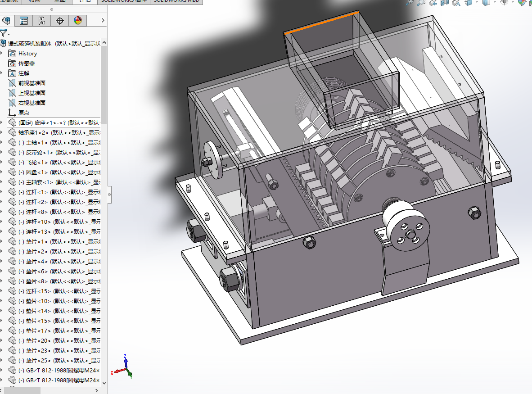Click the 连杆<13> part icon
The image size is (532, 394).
12,231
